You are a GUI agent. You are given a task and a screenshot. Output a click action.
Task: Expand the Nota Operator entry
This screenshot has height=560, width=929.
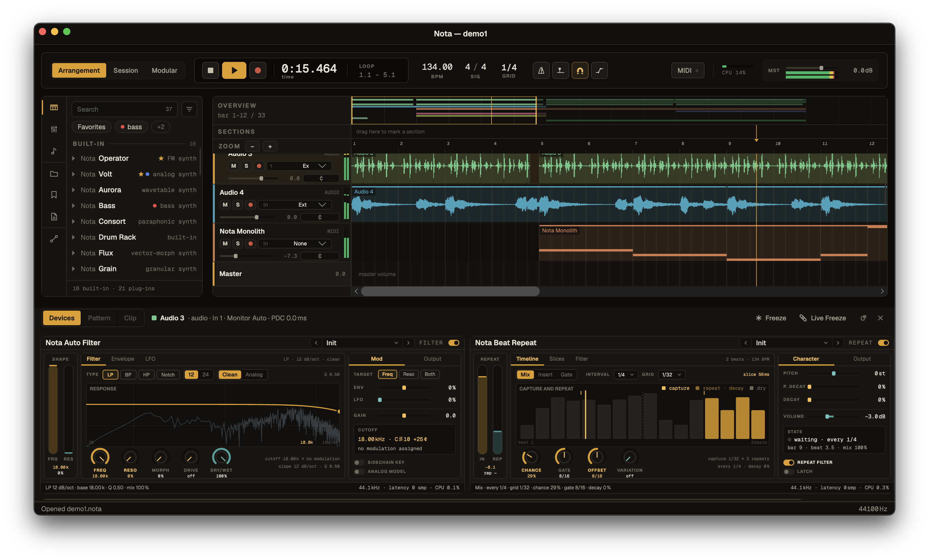coord(73,158)
